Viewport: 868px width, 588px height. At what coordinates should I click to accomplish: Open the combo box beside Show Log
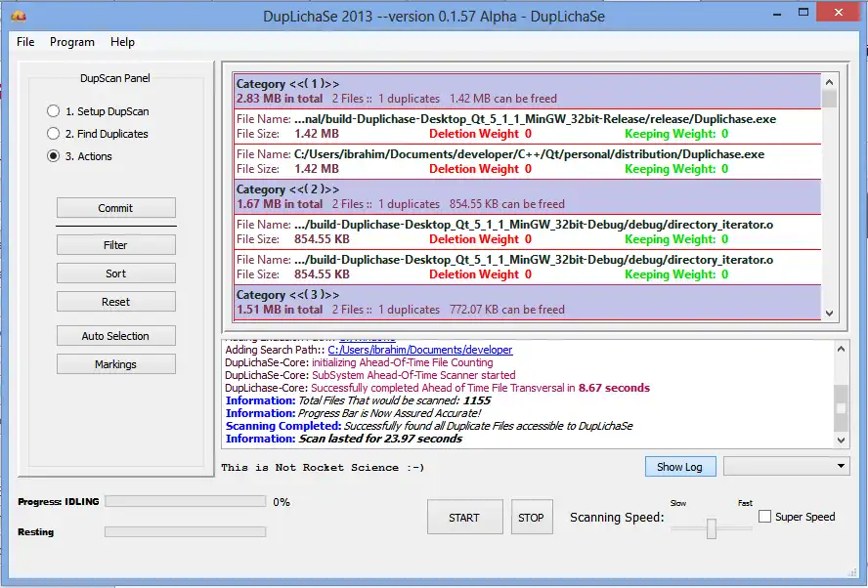tap(787, 466)
